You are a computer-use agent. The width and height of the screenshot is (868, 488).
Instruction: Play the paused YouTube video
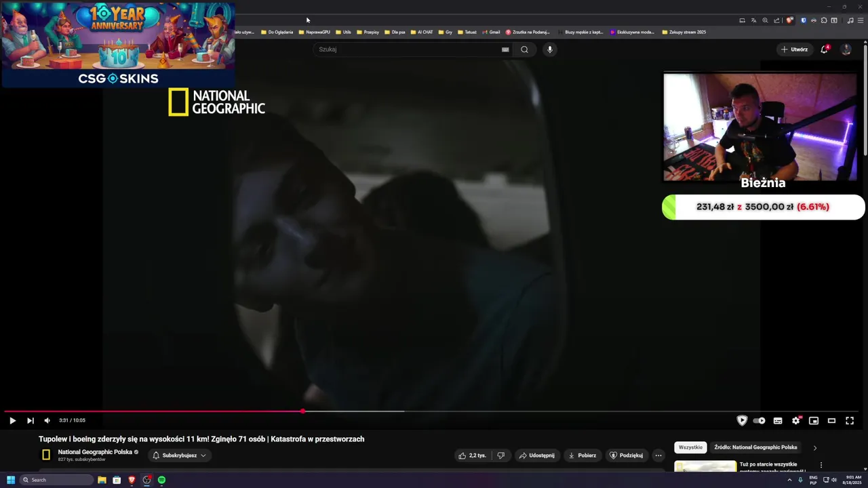click(12, 421)
